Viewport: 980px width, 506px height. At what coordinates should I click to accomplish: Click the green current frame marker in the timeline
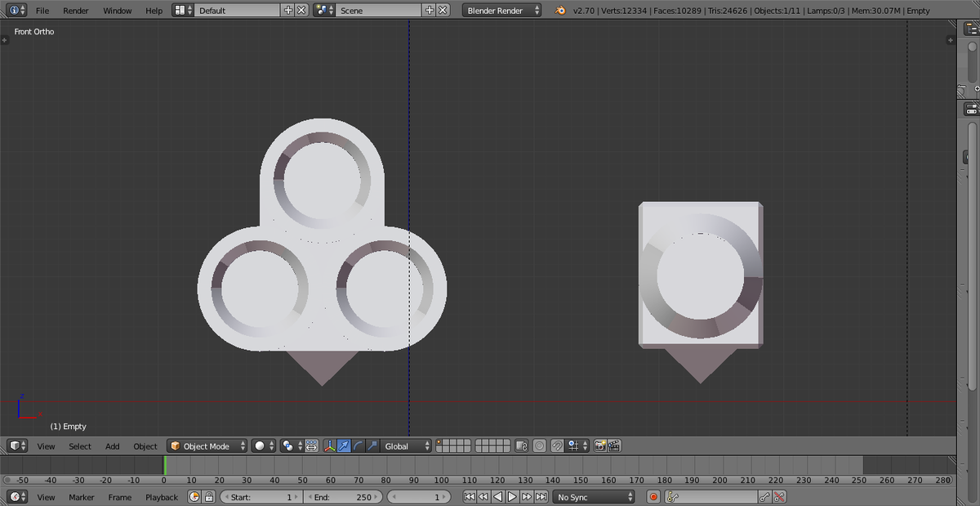point(165,465)
